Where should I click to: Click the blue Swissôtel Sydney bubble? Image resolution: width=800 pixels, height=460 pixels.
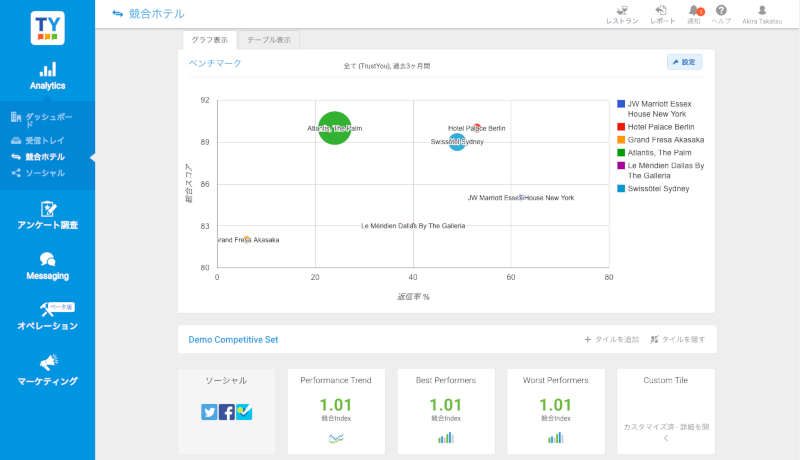pos(457,142)
